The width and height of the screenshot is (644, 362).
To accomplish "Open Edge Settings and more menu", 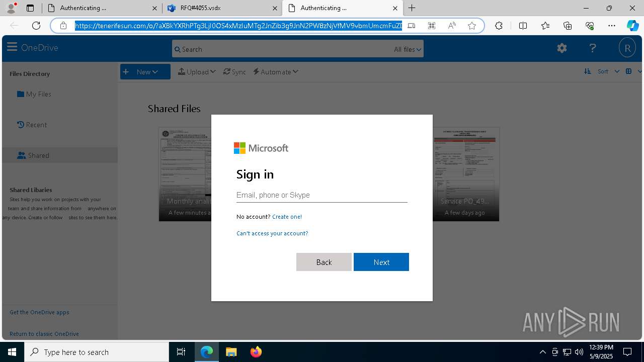I will click(x=612, y=26).
